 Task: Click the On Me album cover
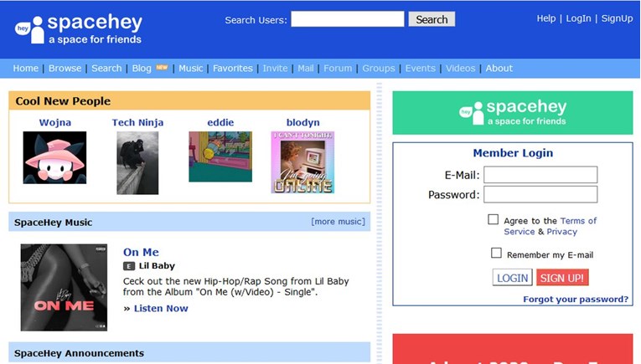[x=65, y=287]
